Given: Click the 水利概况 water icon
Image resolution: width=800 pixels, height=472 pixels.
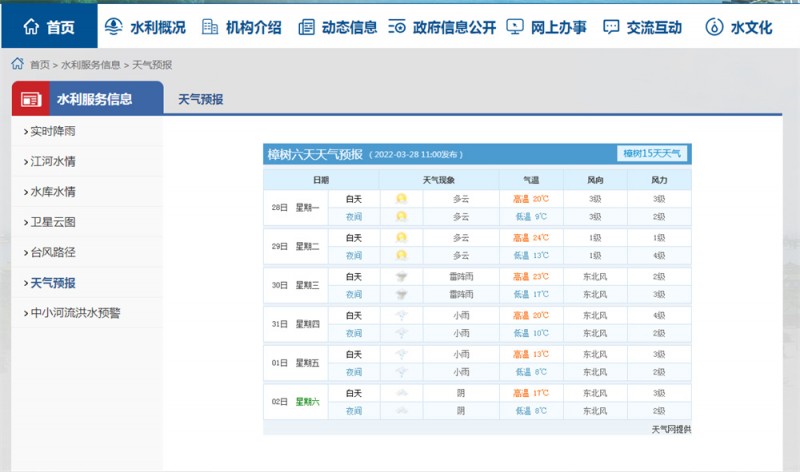Looking at the screenshot, I should pyautogui.click(x=113, y=27).
